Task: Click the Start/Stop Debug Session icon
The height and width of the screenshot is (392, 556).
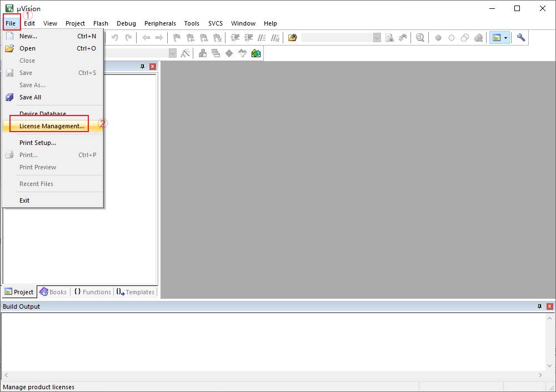Action: (x=420, y=38)
